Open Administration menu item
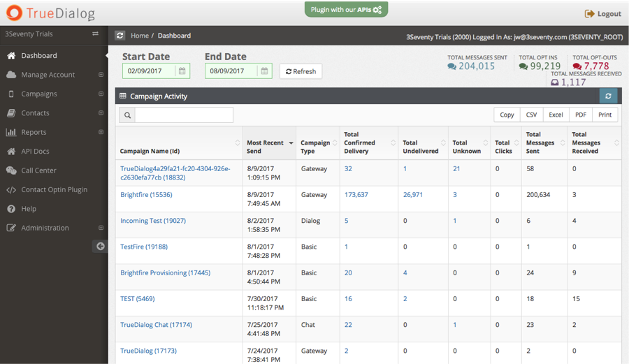The width and height of the screenshot is (629, 364). 45,228
